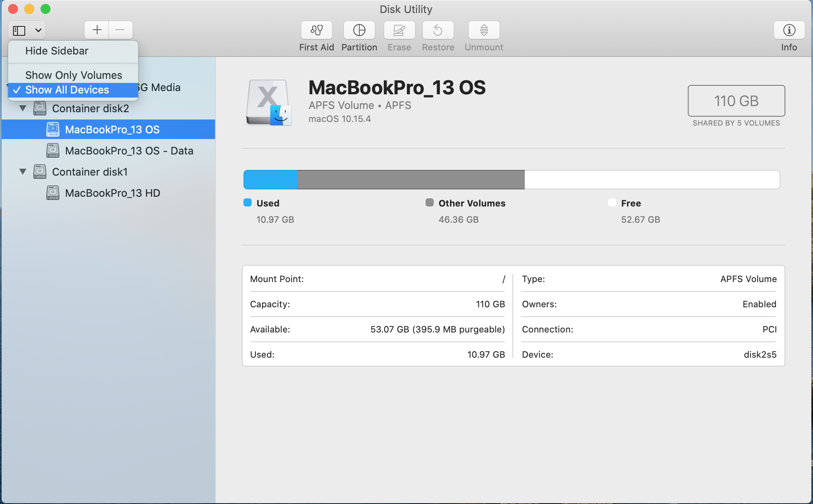The height and width of the screenshot is (504, 813).
Task: Select Container disk1 in sidebar
Action: tap(109, 172)
